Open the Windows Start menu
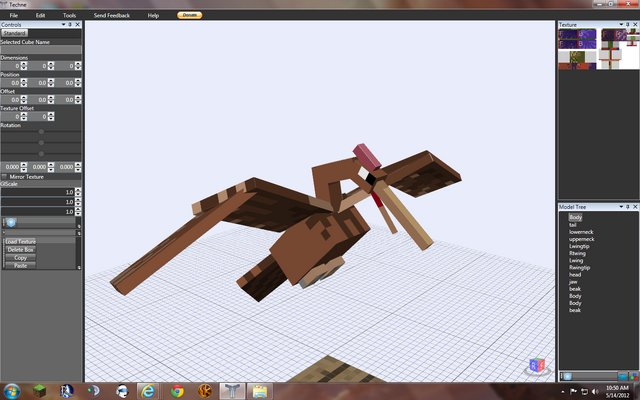 [x=11, y=391]
